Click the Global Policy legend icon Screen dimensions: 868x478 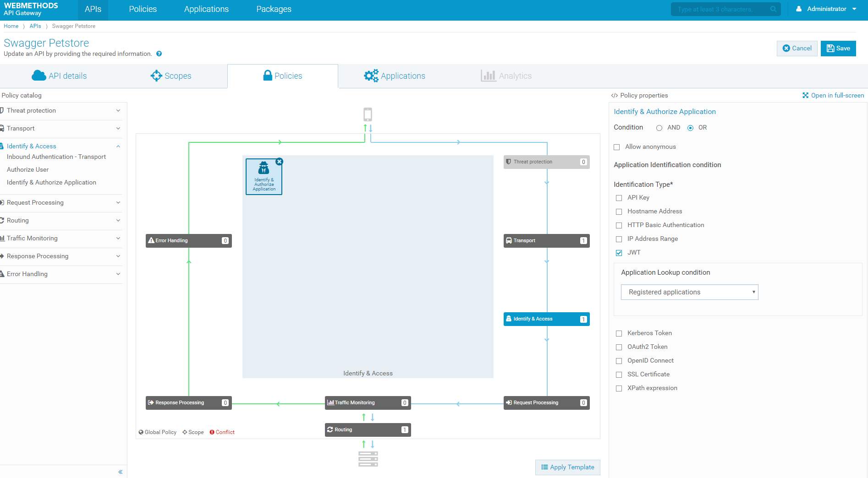tap(141, 432)
